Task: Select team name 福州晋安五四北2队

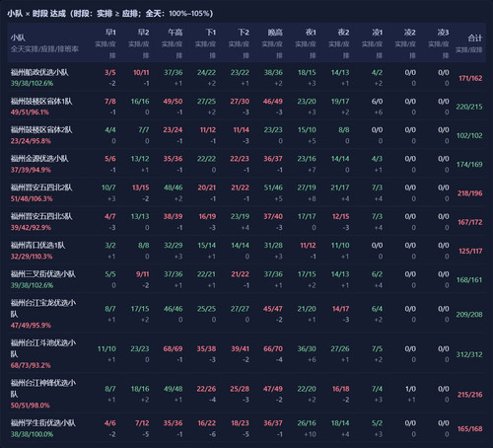Action: [41, 187]
